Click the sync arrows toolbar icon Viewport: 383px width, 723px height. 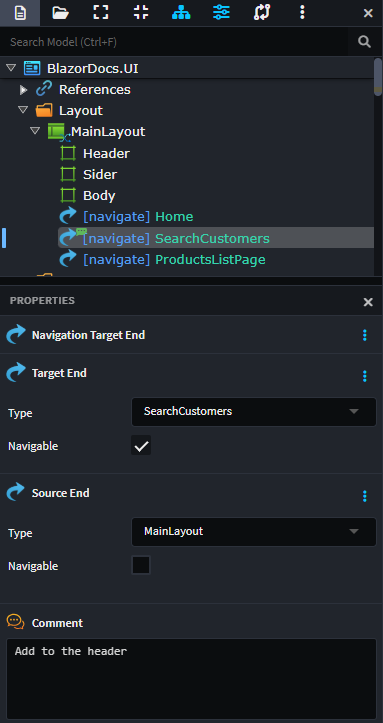point(262,12)
